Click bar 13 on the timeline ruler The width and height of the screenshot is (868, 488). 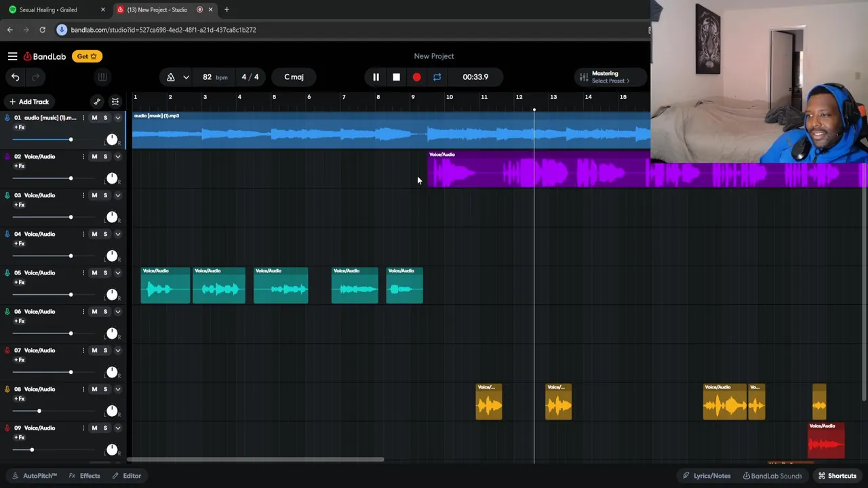pos(553,97)
